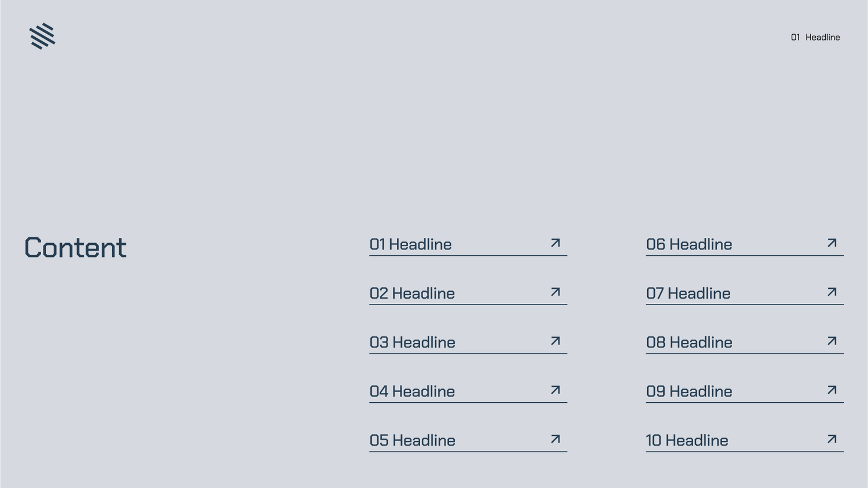
Task: Jump to the 05 Headline section
Action: tap(413, 441)
